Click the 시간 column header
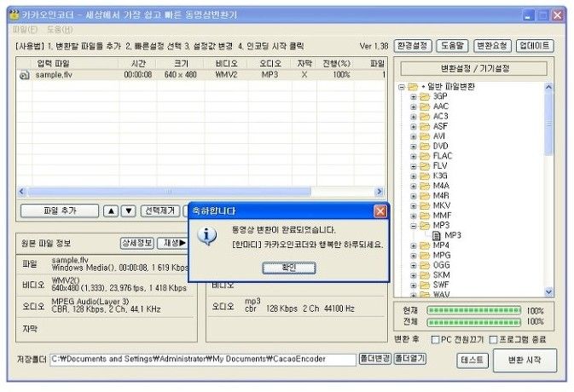Viewport: 574px width, 392px height. pyautogui.click(x=138, y=64)
